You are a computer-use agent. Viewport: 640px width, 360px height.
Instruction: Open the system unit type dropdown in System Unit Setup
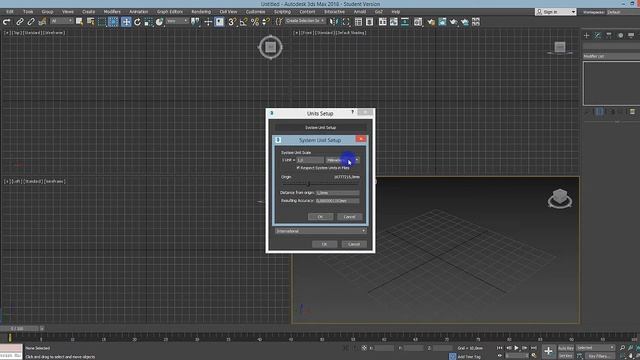342,160
